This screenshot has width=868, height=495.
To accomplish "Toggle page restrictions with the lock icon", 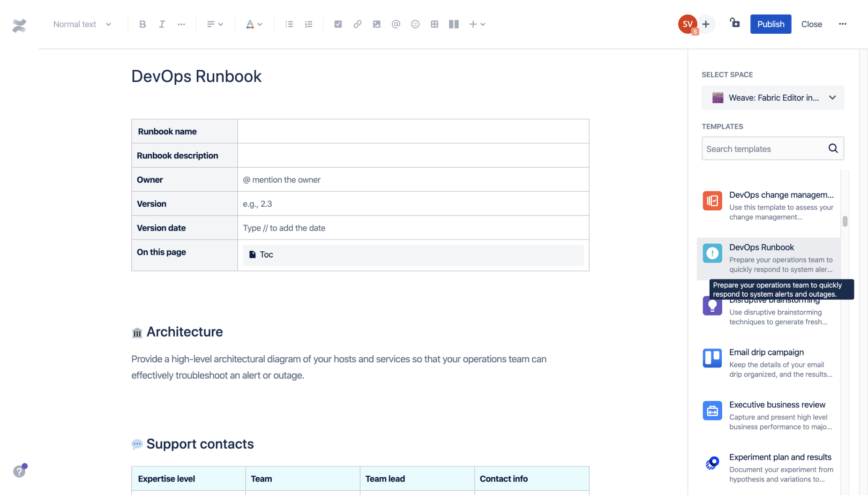I will pyautogui.click(x=734, y=24).
